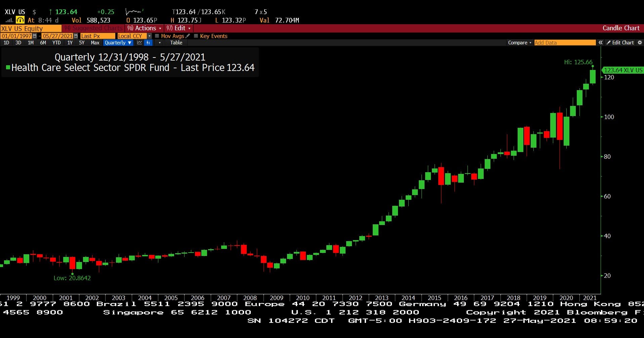
Task: Open the Edit dropdown menu
Action: coord(178,28)
